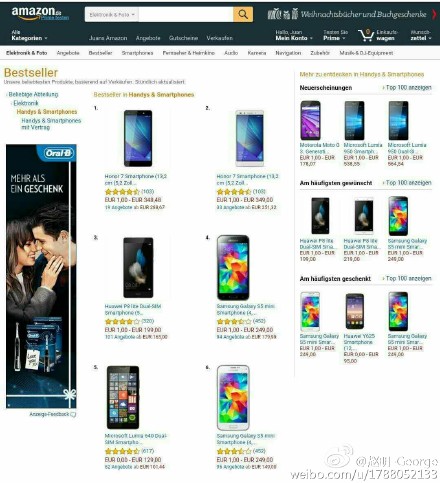Image resolution: width=440 pixels, height=483 pixels.
Task: Click the Motorola Moto G thumbnail in Neuerscheinungen
Action: (x=310, y=120)
